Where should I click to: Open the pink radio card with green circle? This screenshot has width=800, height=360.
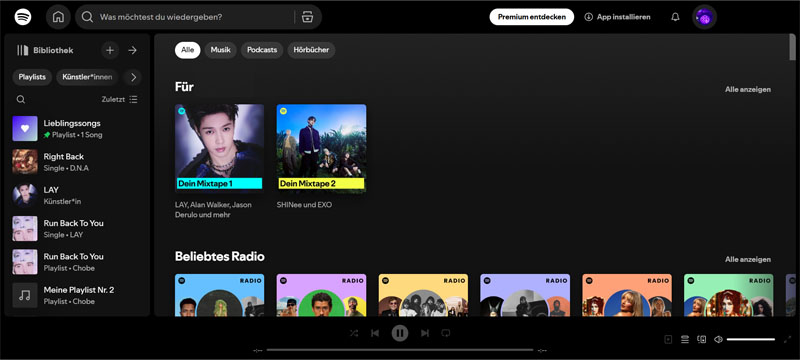321,295
